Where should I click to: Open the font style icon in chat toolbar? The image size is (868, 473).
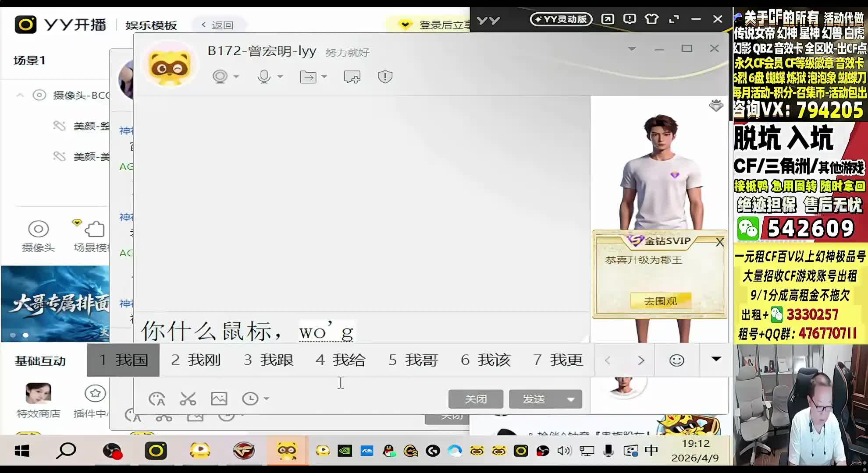click(x=157, y=399)
